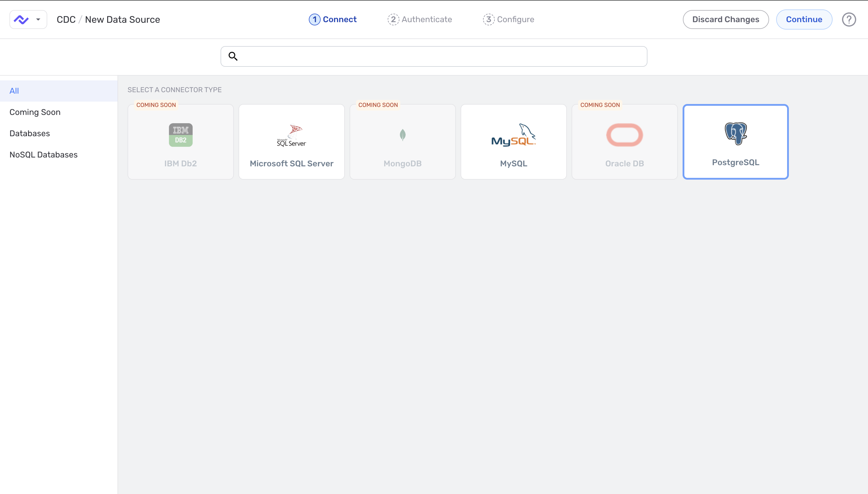Click the Continue button

coord(804,19)
